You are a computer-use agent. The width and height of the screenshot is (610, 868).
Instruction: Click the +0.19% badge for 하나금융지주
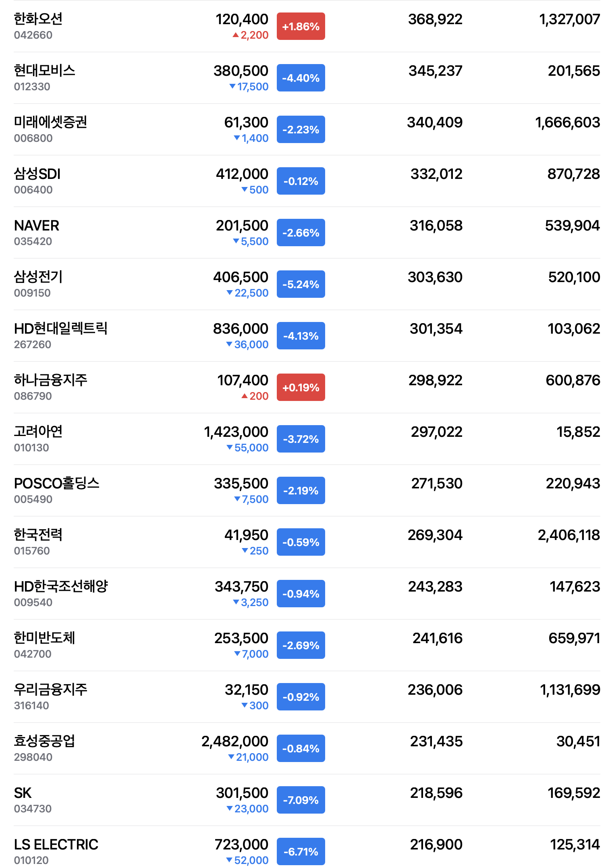pos(301,388)
